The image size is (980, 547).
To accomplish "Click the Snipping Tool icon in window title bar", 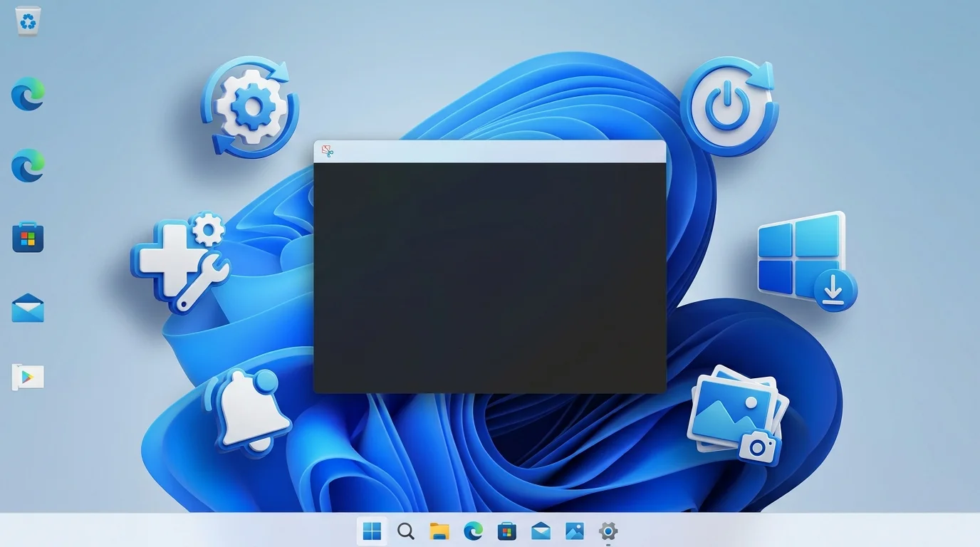I will pyautogui.click(x=328, y=151).
